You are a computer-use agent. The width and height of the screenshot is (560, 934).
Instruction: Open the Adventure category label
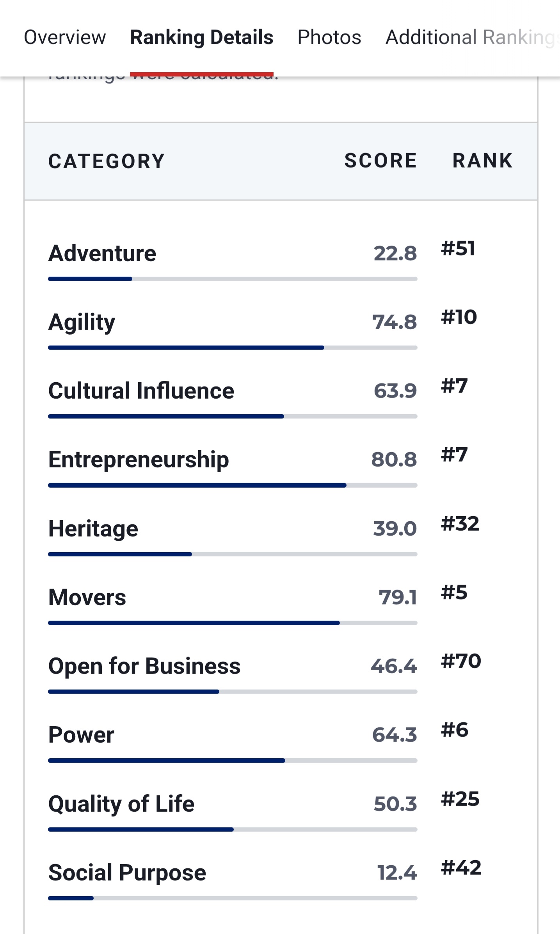tap(102, 253)
